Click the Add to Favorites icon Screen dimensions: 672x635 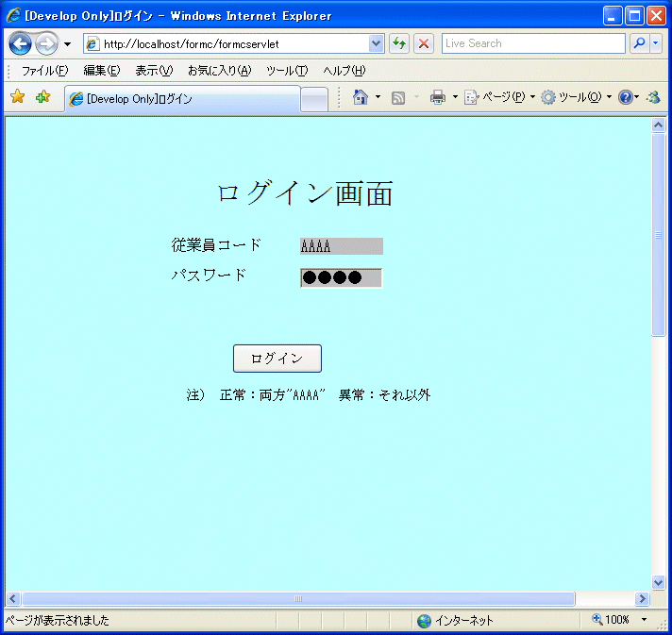(42, 97)
